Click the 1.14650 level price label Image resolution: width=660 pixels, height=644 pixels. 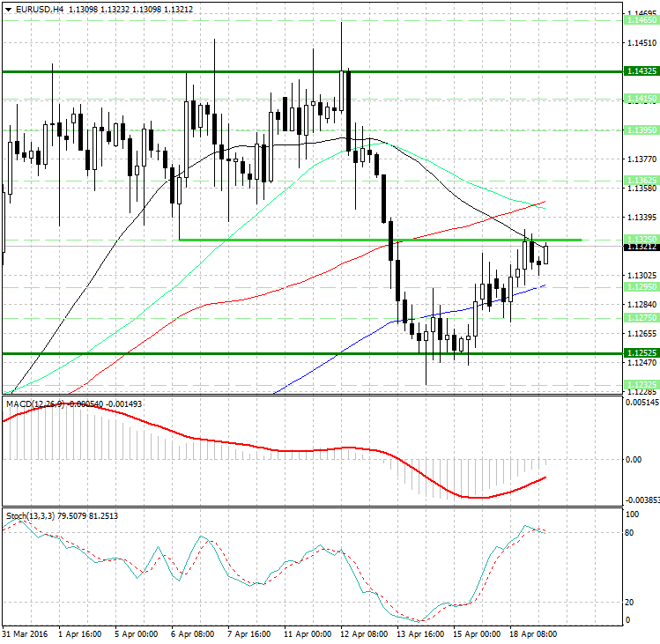point(641,20)
